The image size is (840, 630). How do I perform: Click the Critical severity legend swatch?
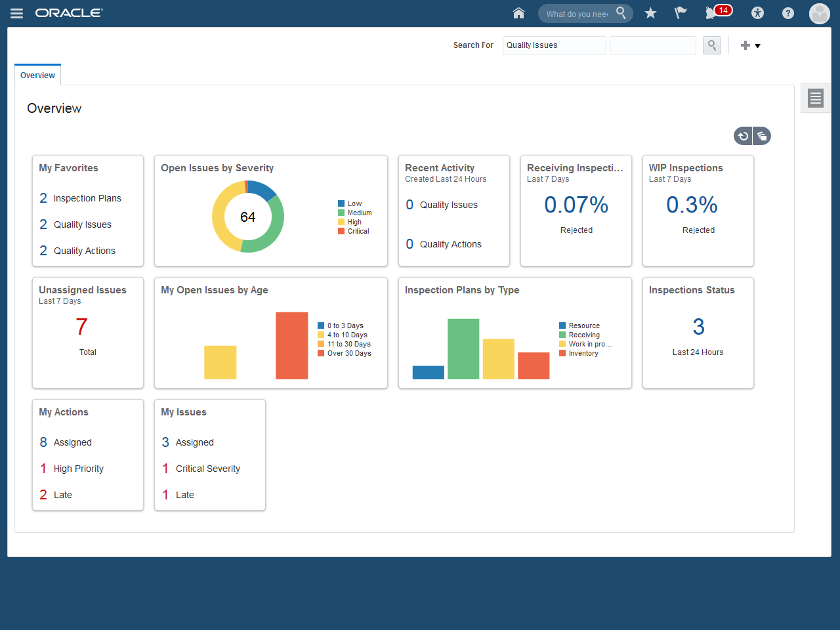click(x=341, y=231)
